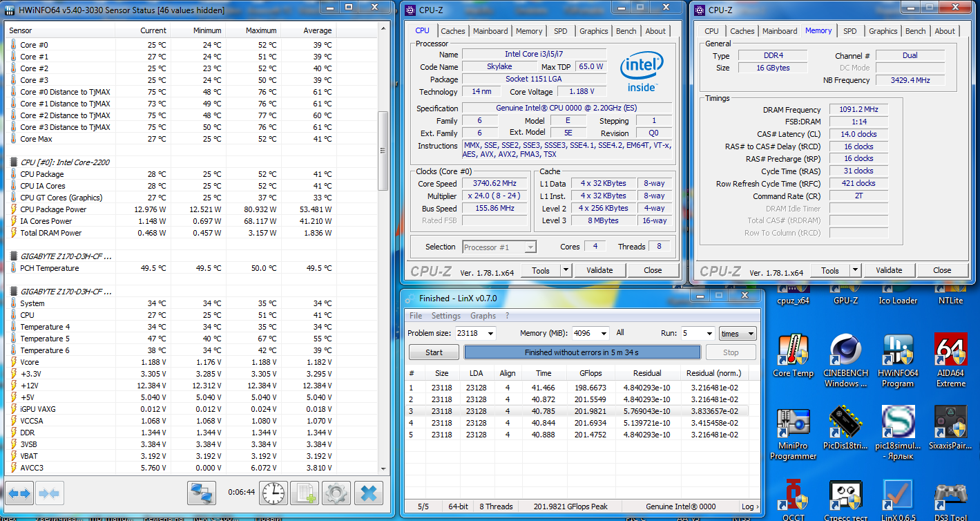The image size is (980, 521).
Task: Click 'All' next to LinX memory field
Action: pos(620,333)
